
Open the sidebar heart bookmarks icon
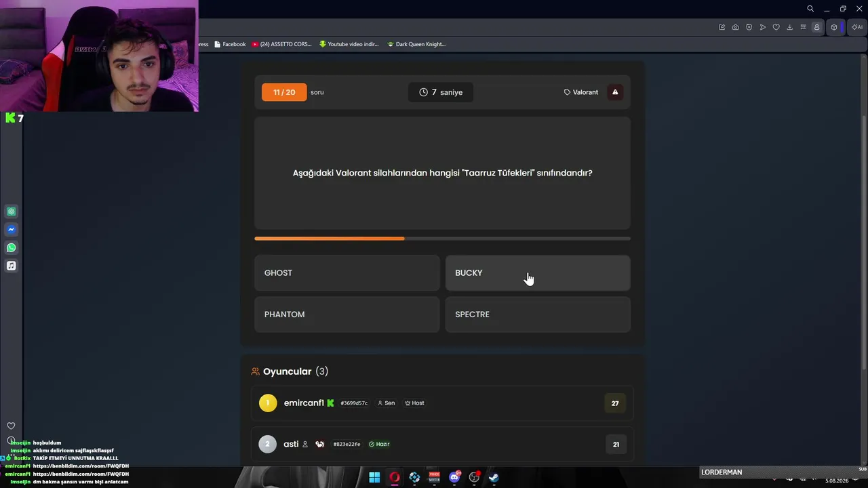[11, 426]
